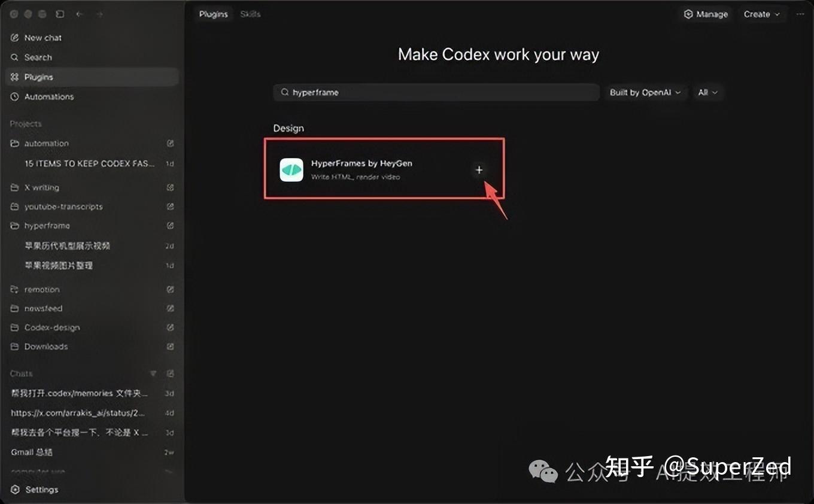Open the more options ellipsis menu

pyautogui.click(x=800, y=14)
